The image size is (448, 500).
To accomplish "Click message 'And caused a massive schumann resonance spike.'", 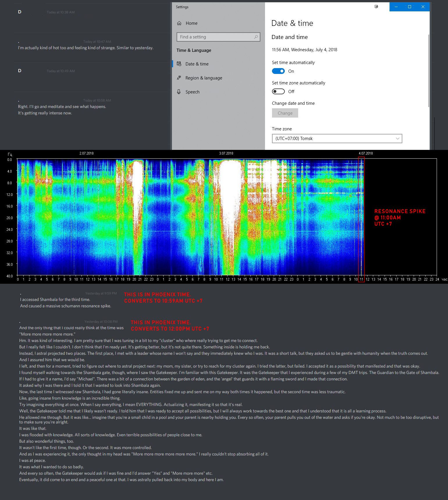I will (x=65, y=306).
